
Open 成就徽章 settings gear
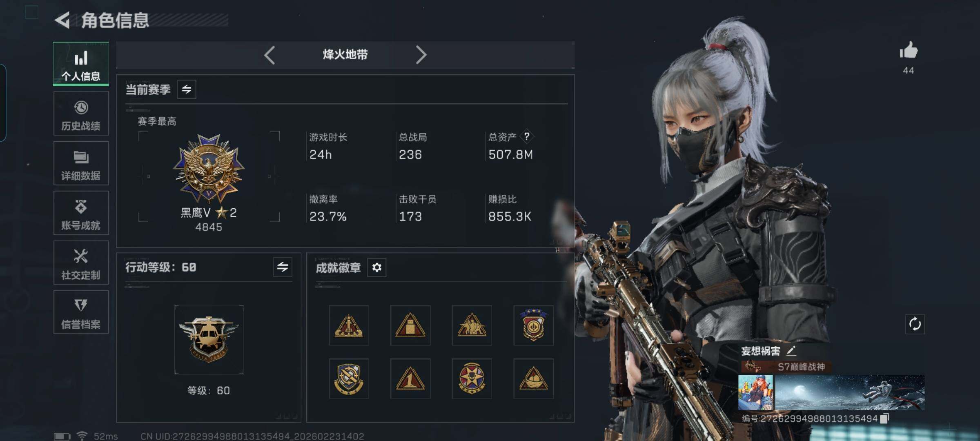click(x=376, y=267)
